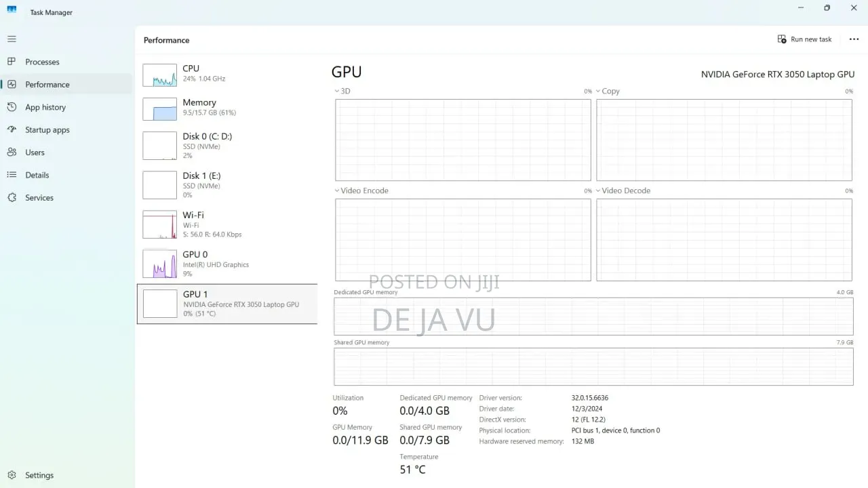This screenshot has height=488, width=868.
Task: Open the Copy graph engine dropdown
Action: pyautogui.click(x=598, y=91)
